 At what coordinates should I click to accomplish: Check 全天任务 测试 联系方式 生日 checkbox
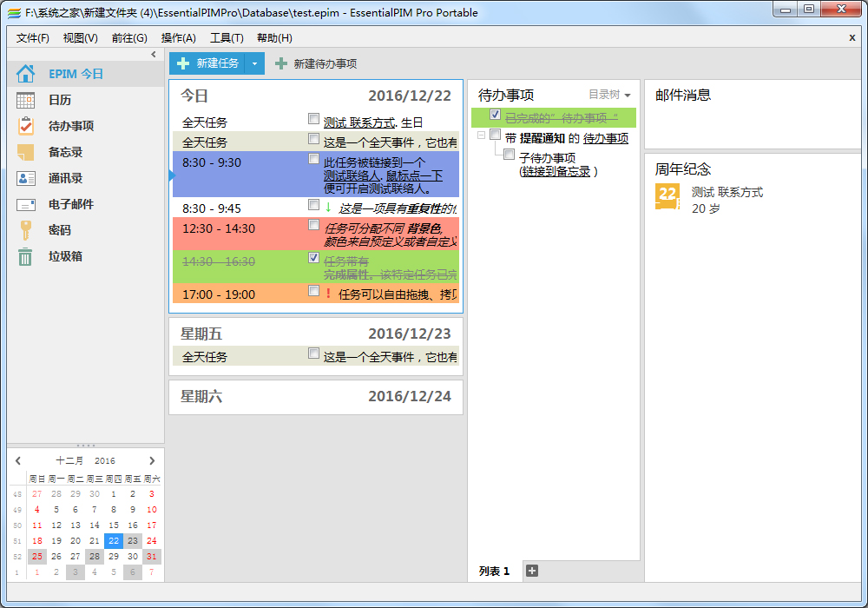click(x=314, y=118)
